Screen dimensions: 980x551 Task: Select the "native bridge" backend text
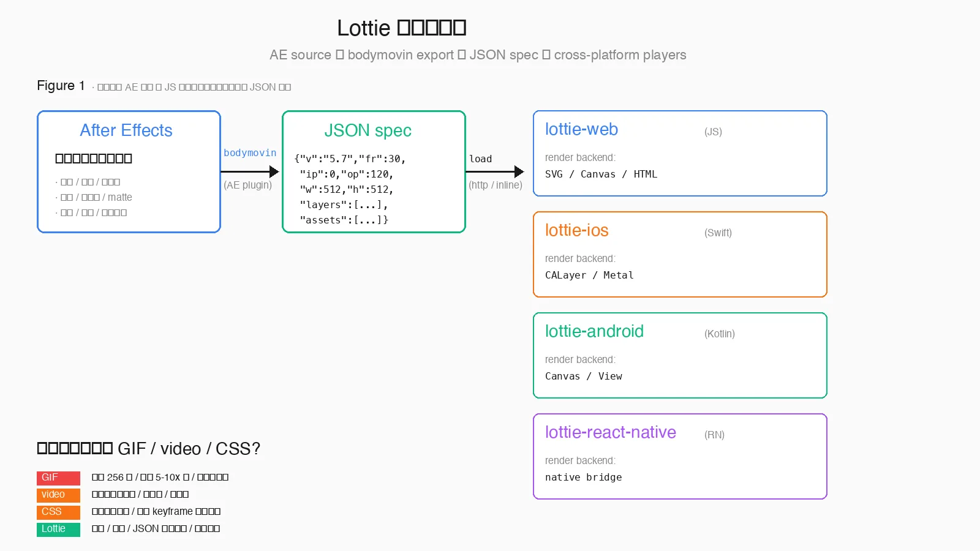coord(583,478)
